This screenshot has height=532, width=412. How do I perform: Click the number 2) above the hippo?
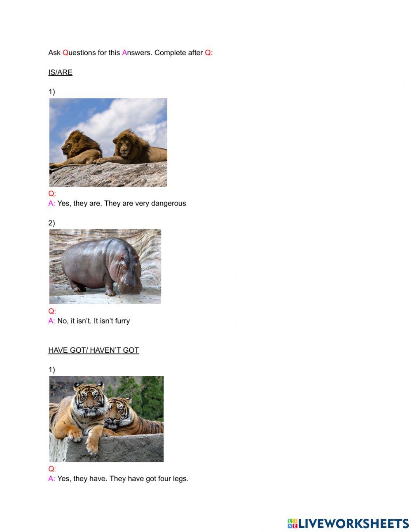[51, 223]
